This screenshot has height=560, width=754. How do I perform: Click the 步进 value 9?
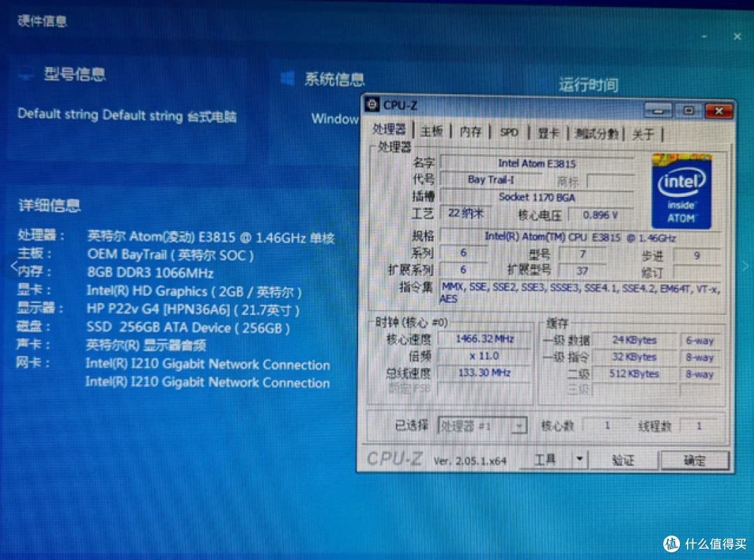[696, 256]
